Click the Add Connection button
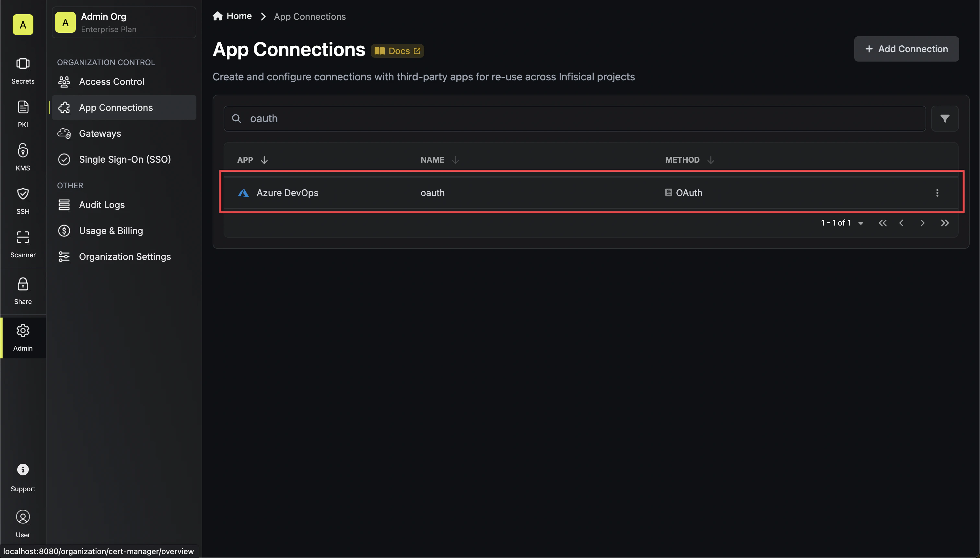 (906, 49)
